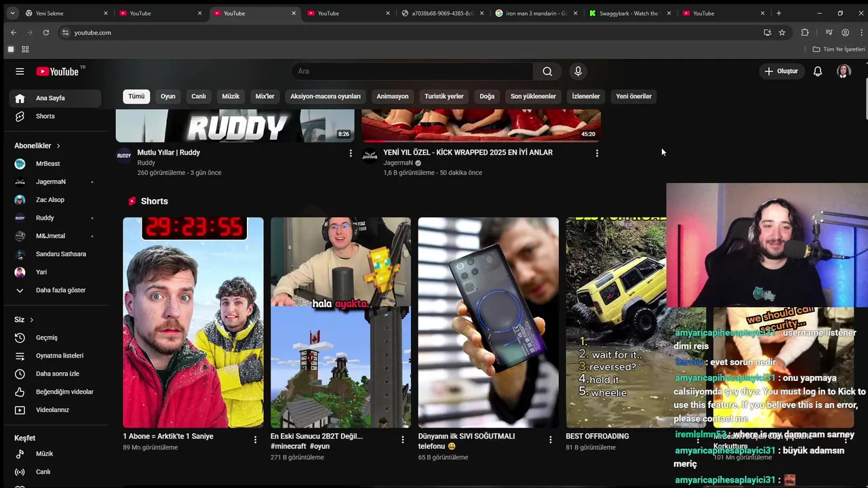Click the Oluştur create button
Screen dimensions: 868x488
pyautogui.click(x=781, y=71)
